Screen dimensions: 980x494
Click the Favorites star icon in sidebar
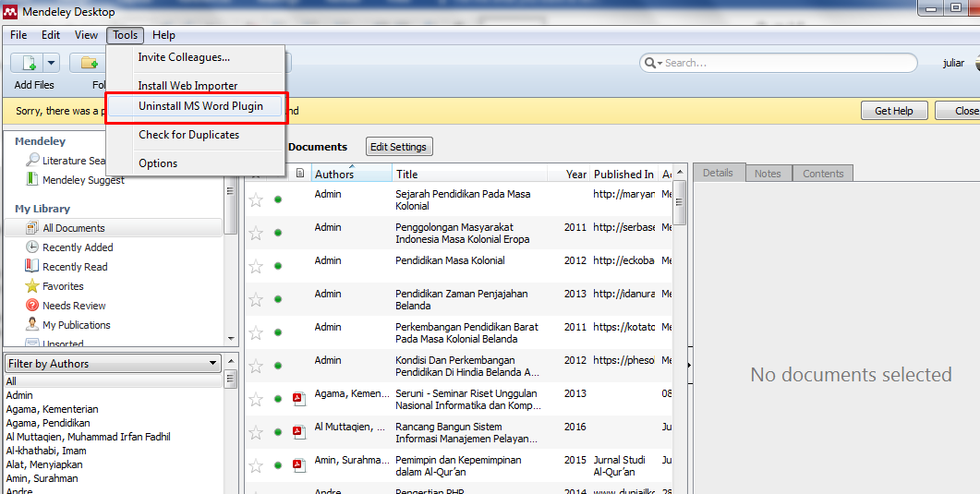pyautogui.click(x=32, y=286)
